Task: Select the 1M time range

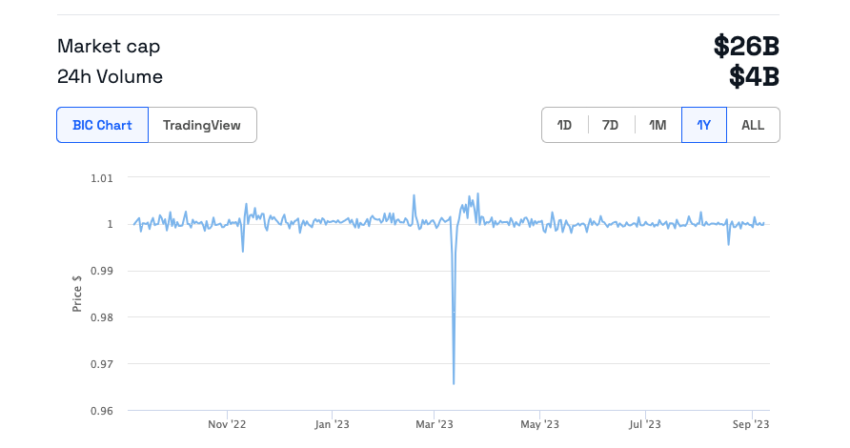Action: click(658, 125)
